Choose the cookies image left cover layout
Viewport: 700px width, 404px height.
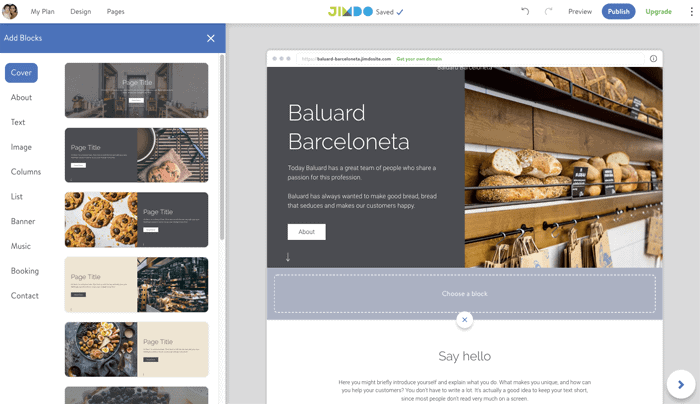pyautogui.click(x=137, y=220)
